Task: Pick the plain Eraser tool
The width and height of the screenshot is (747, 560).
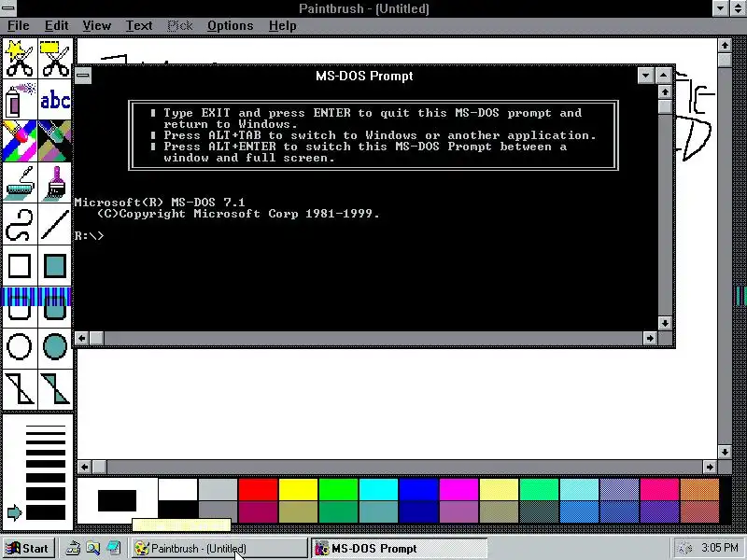Action: pyautogui.click(x=55, y=141)
